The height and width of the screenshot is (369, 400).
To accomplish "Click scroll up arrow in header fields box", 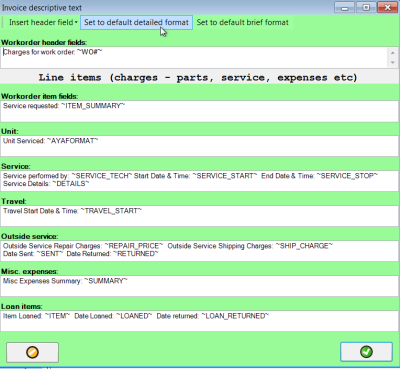I will (393, 53).
